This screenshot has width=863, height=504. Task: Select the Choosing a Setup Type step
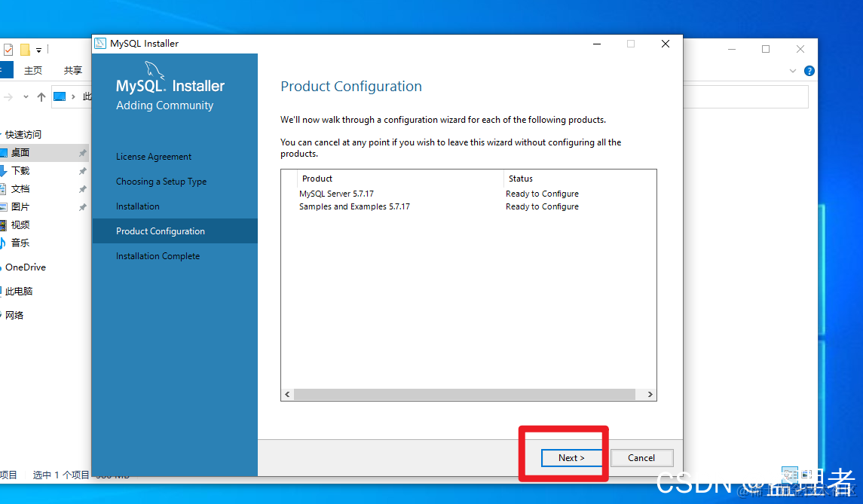[x=161, y=182]
